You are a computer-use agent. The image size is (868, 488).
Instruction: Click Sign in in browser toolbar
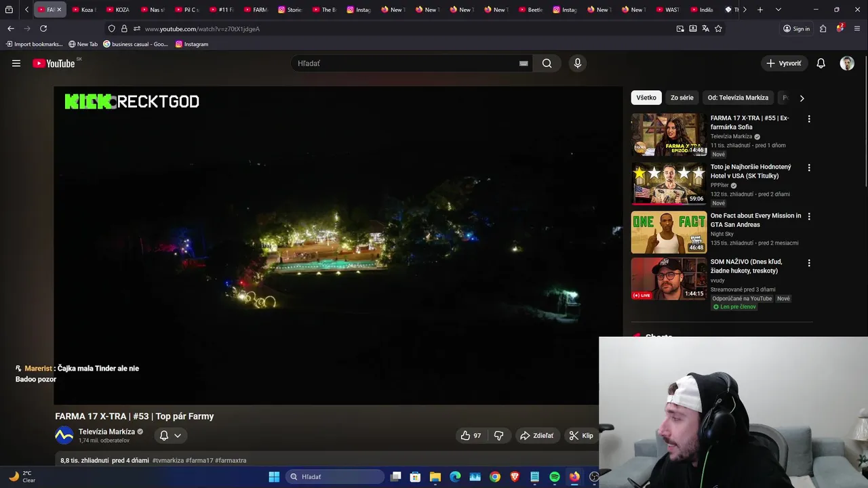pyautogui.click(x=796, y=28)
